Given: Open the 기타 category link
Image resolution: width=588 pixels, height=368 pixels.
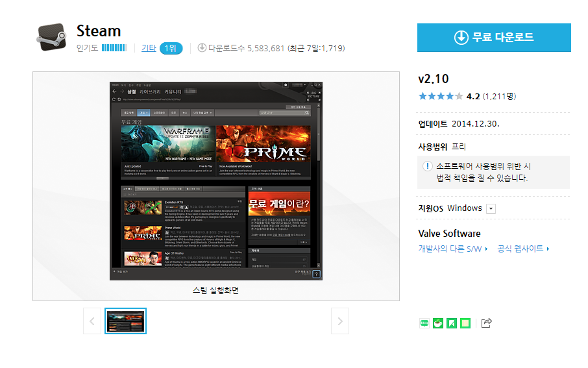Looking at the screenshot, I should (x=149, y=48).
